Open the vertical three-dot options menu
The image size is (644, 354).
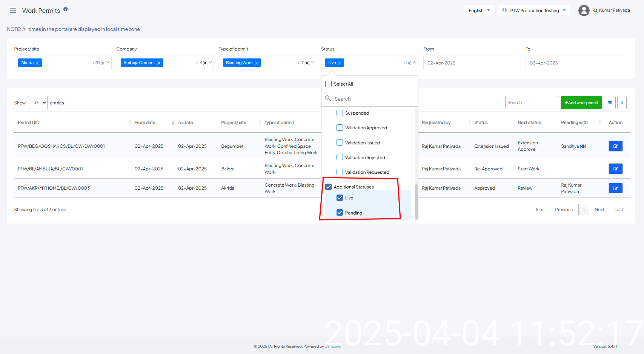622,103
